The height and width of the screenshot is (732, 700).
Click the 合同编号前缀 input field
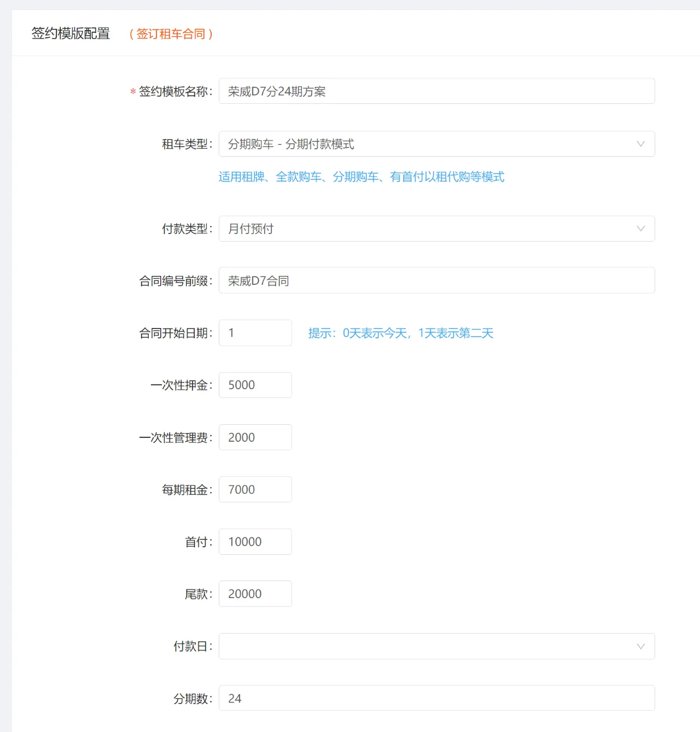pos(436,280)
